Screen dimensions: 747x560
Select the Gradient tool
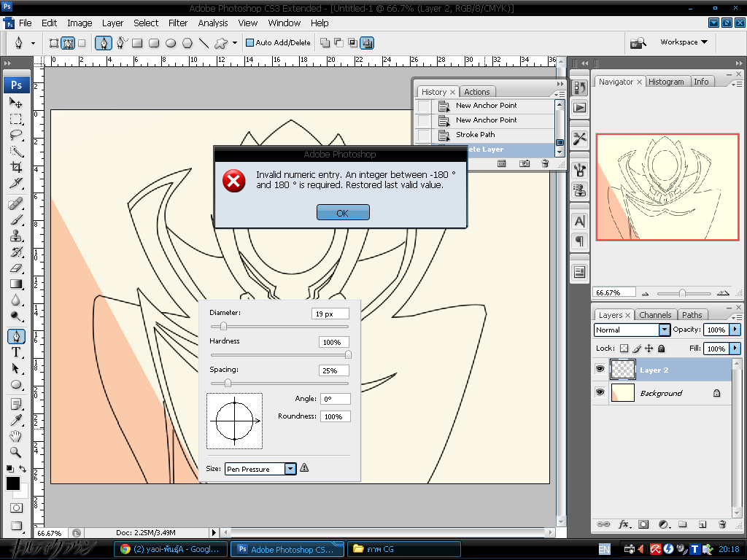16,284
